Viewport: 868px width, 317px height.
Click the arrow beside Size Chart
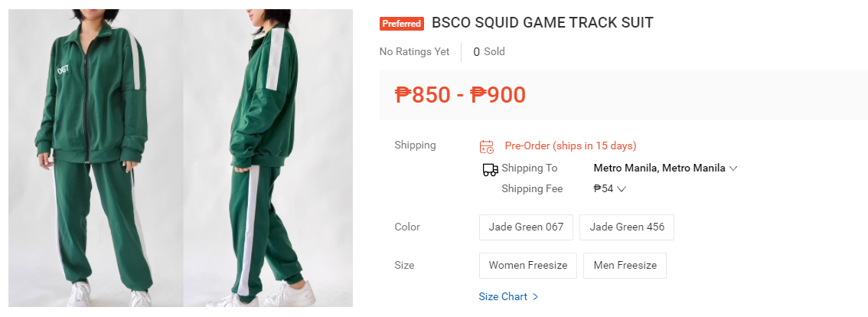pyautogui.click(x=536, y=297)
